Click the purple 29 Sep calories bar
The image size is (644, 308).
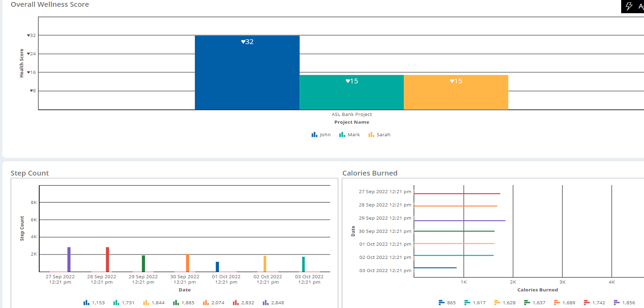point(460,220)
